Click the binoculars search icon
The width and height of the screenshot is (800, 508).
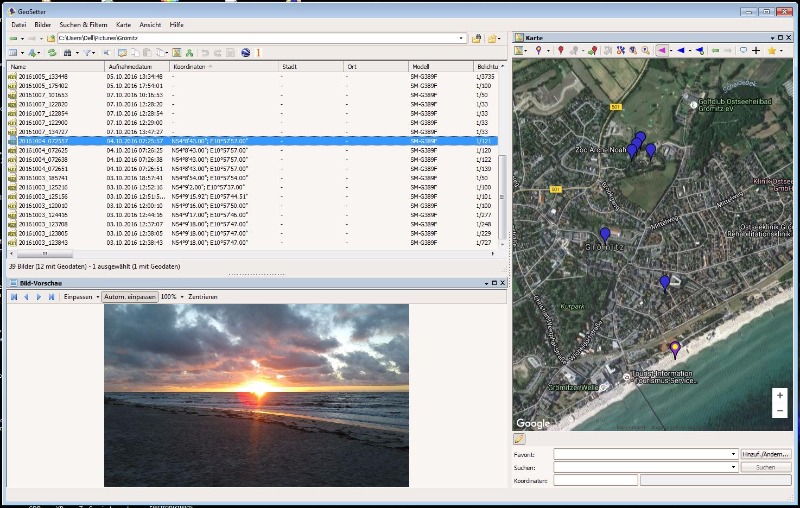69,51
